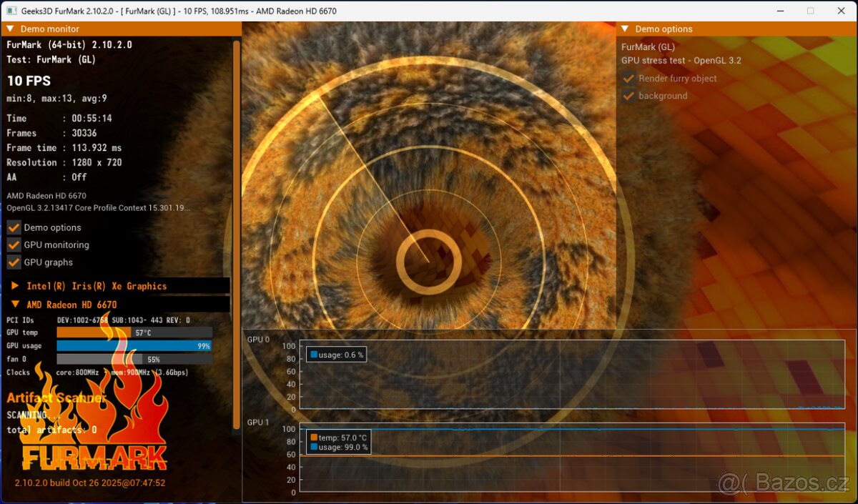Click the Resolution 1280 x 720 row

pos(64,162)
